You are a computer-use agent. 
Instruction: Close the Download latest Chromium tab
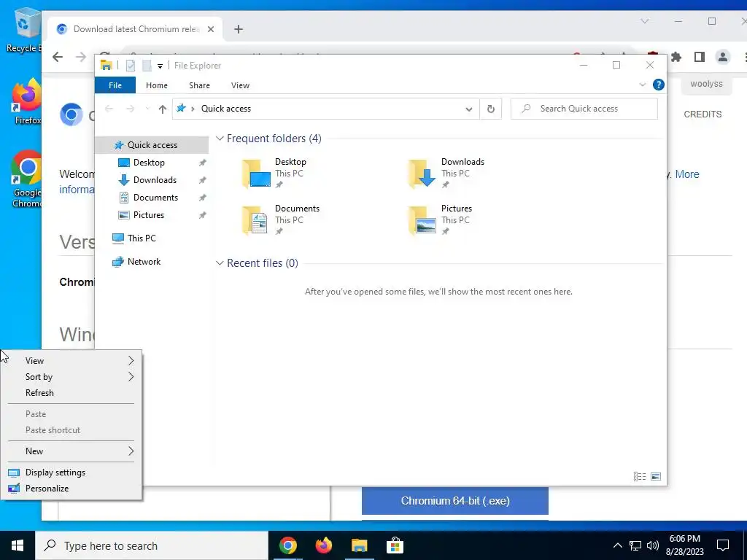tap(211, 29)
